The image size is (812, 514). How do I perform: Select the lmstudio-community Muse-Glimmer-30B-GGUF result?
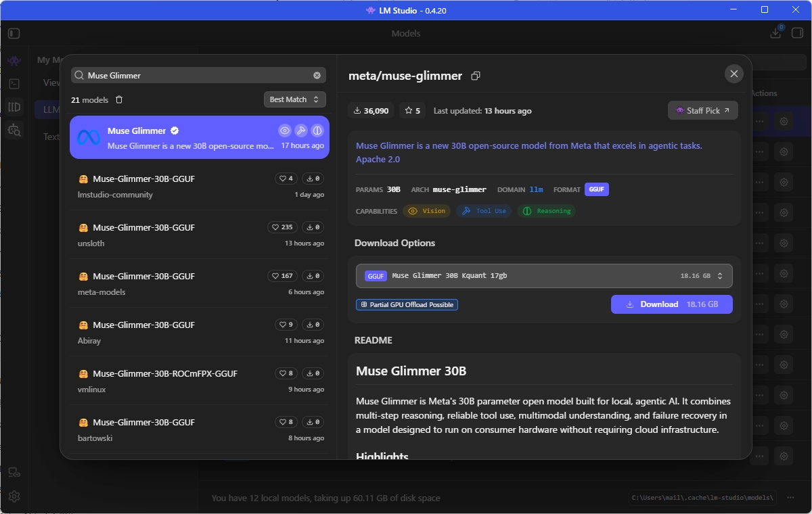(200, 186)
